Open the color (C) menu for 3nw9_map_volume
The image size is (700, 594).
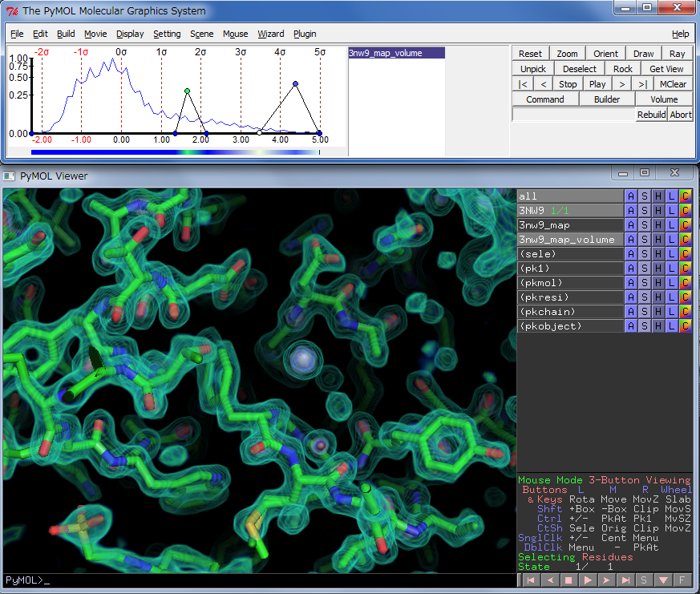685,240
